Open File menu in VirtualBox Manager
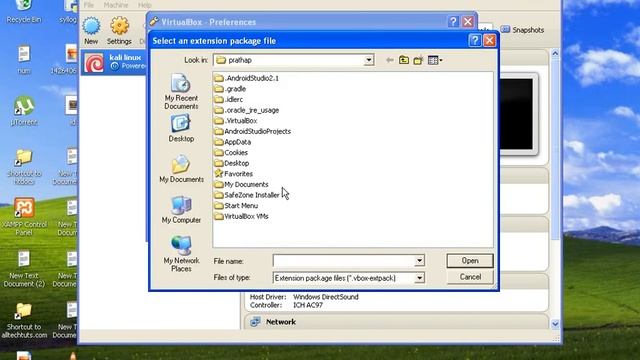The width and height of the screenshot is (640, 360). (x=89, y=5)
